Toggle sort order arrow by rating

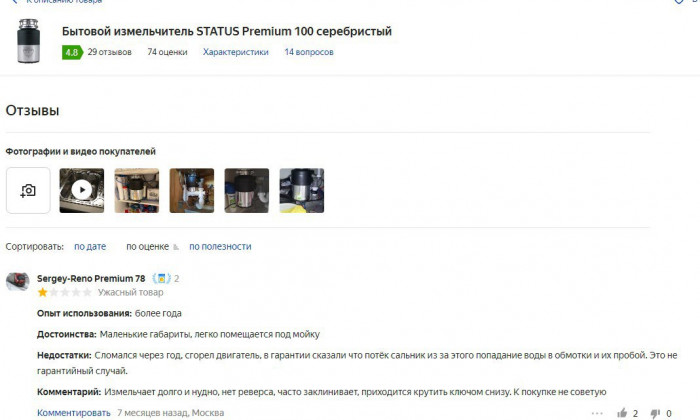pos(176,247)
